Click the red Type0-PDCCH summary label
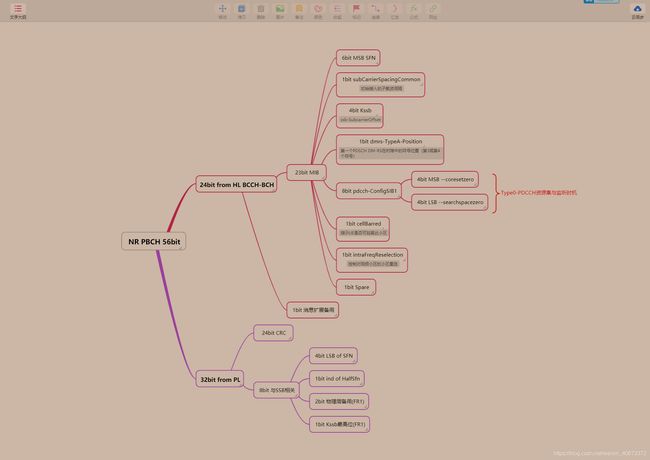The height and width of the screenshot is (460, 650). coord(538,193)
